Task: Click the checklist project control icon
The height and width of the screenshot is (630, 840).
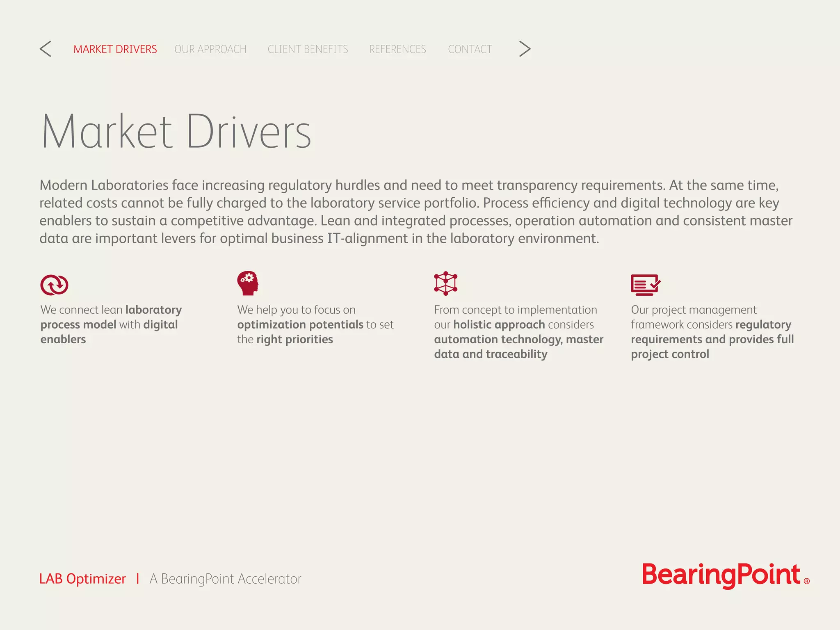Action: [x=646, y=285]
